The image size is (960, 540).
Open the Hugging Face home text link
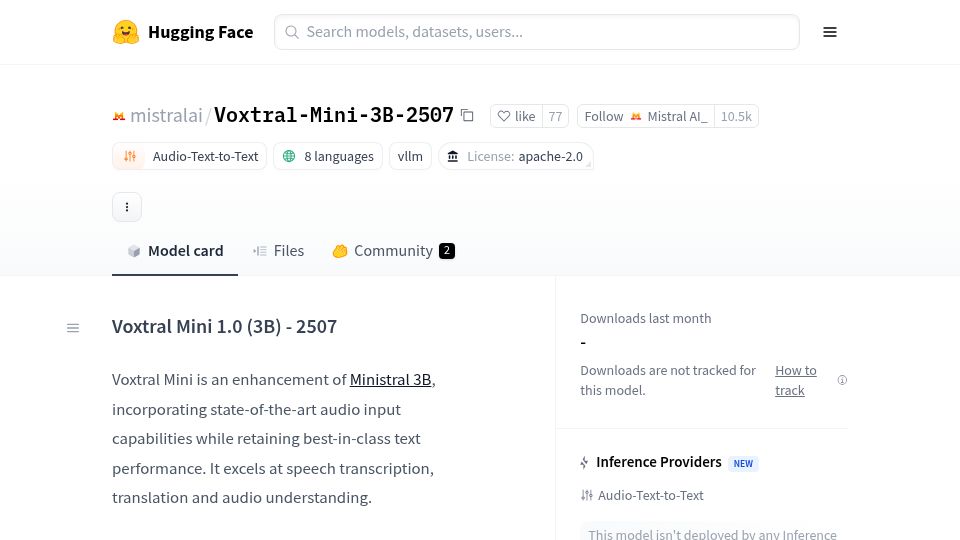[x=200, y=32]
